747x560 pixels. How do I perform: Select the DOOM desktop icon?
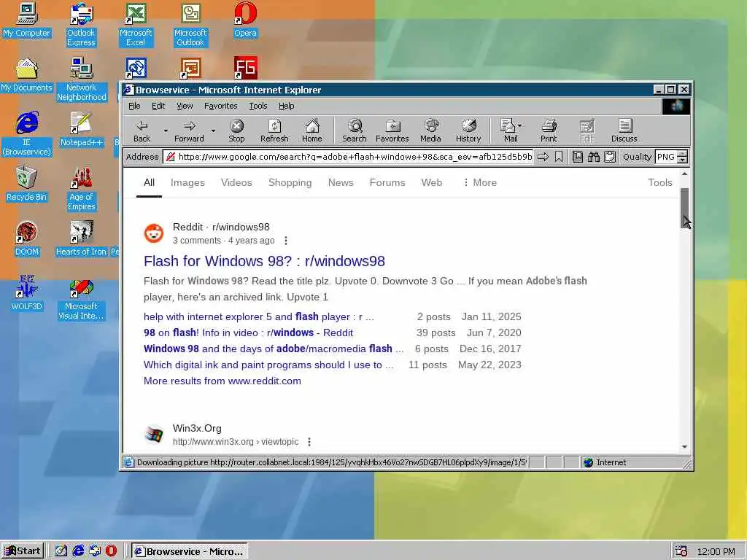(x=27, y=239)
